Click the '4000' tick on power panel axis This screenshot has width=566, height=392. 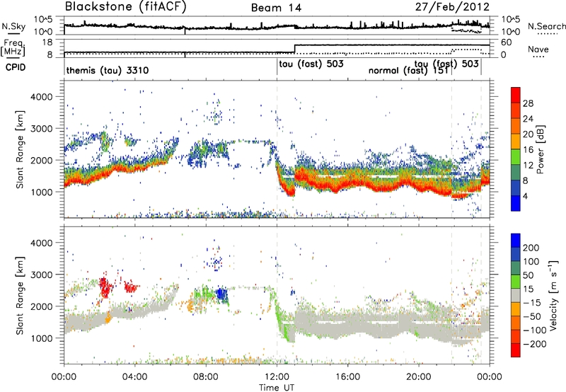pos(41,97)
